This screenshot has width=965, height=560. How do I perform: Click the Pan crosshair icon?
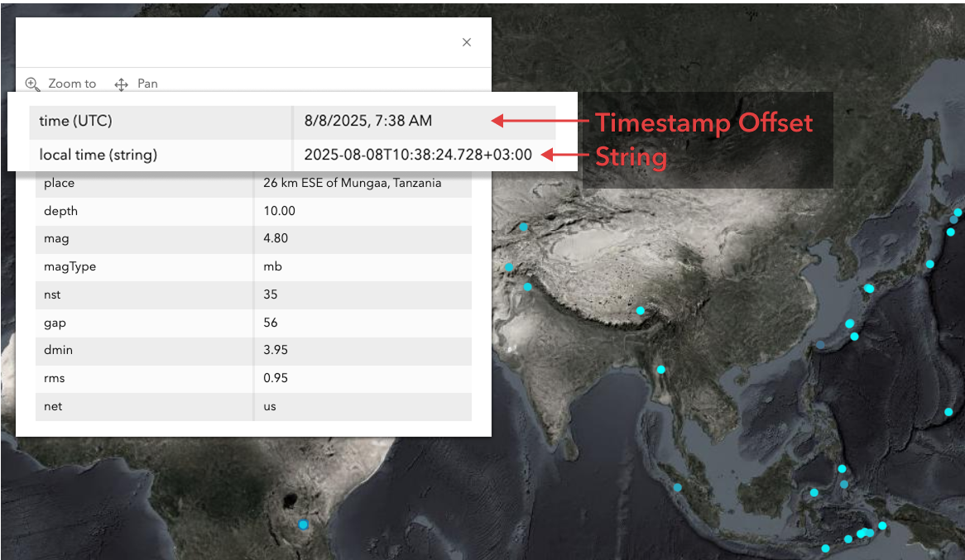121,83
